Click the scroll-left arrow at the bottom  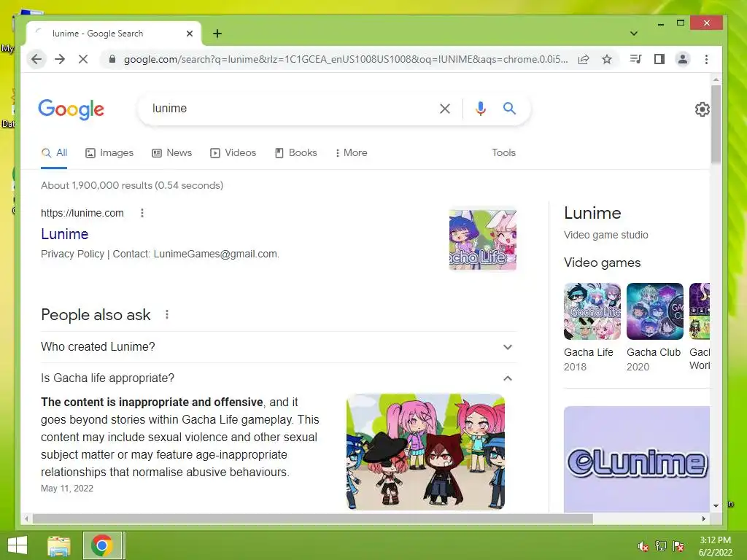[27, 518]
